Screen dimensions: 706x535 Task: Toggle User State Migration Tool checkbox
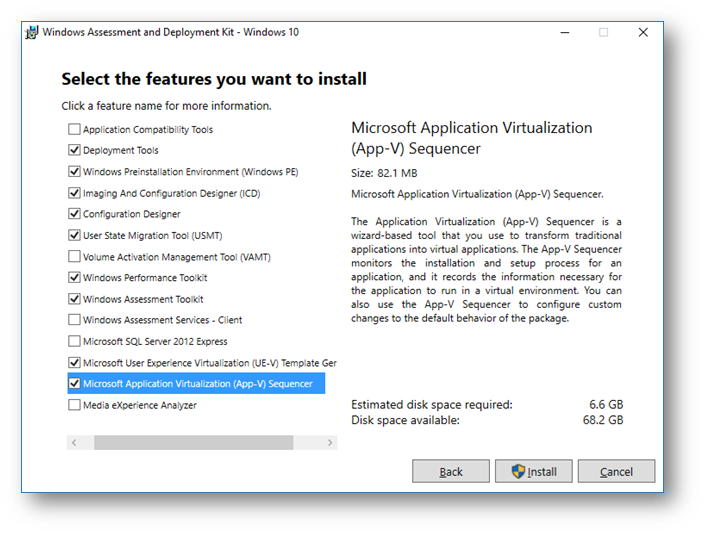click(x=74, y=235)
